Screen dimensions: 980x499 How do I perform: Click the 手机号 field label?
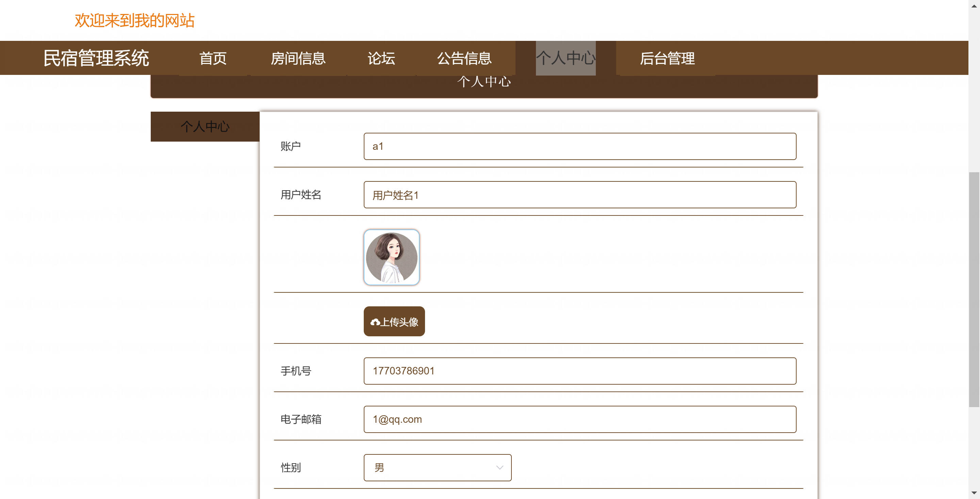[296, 371]
